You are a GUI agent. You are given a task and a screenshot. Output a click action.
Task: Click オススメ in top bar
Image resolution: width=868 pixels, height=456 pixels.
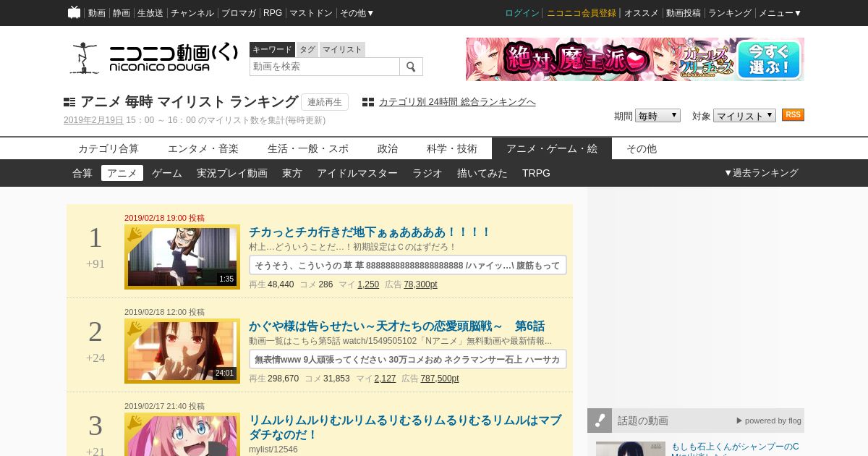click(642, 13)
